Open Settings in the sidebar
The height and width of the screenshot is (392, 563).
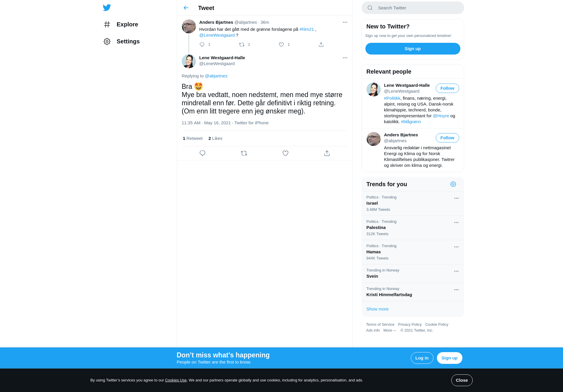(x=121, y=41)
